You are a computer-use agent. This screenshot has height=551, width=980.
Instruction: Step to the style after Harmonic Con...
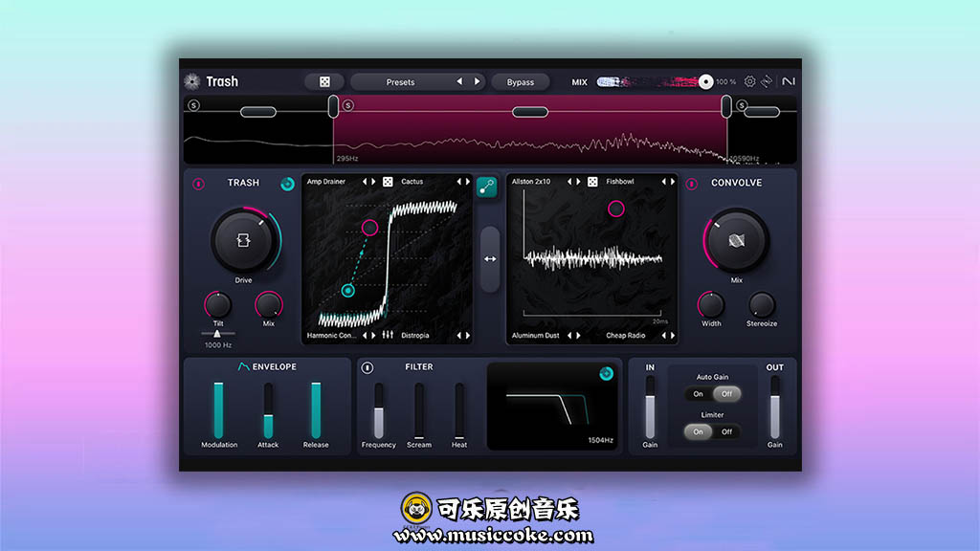point(374,336)
